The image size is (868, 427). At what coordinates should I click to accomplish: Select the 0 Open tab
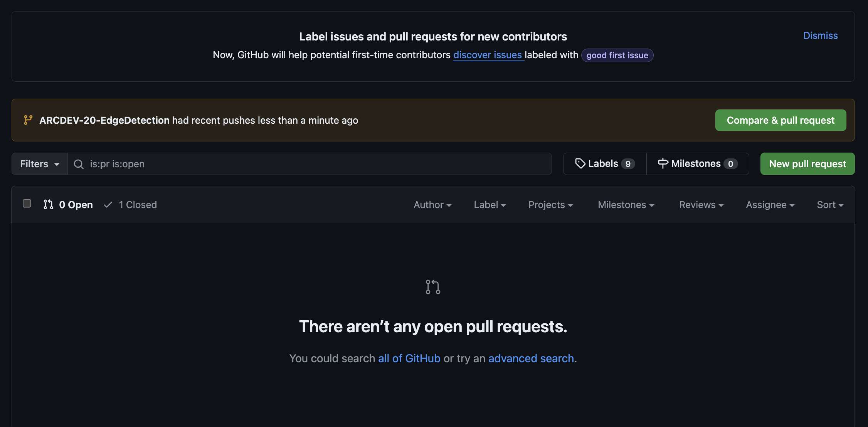(x=76, y=205)
